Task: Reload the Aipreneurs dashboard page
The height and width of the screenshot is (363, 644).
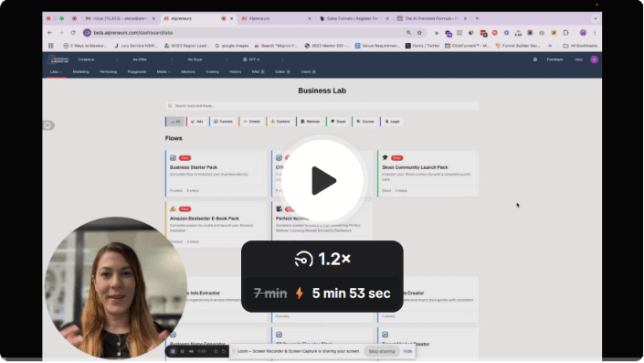Action: click(x=73, y=33)
